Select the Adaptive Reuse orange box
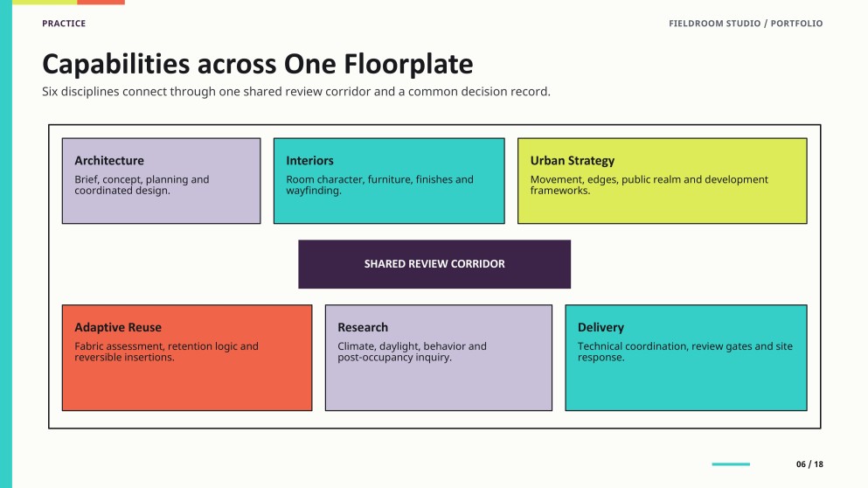The height and width of the screenshot is (488, 868). pyautogui.click(x=187, y=358)
